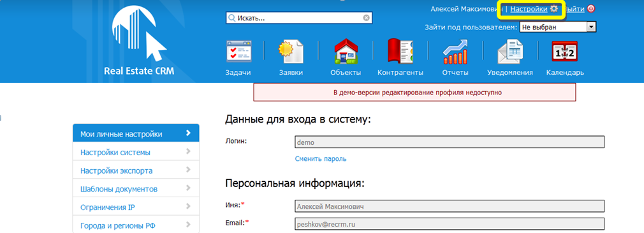The height and width of the screenshot is (233, 644).
Task: Click the Искать search field
Action: pos(299,18)
